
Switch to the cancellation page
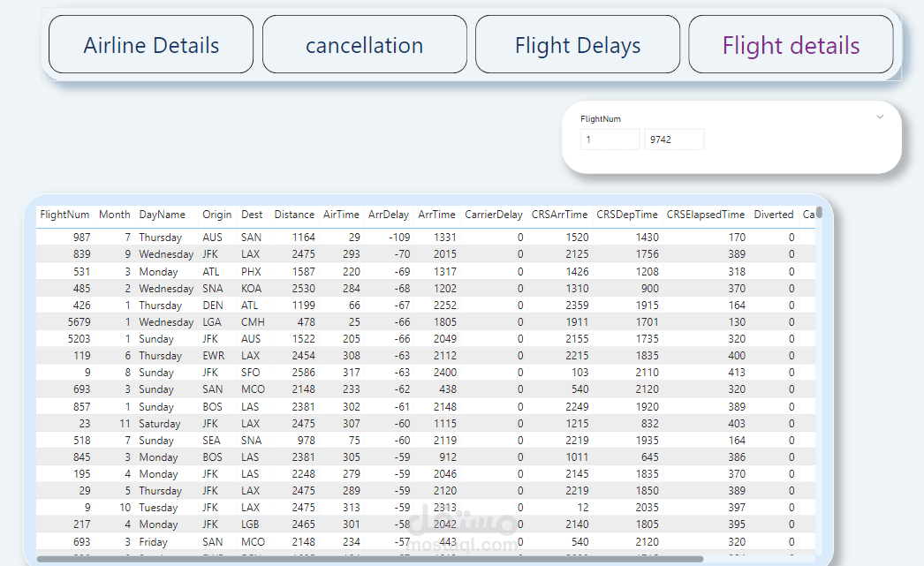point(364,45)
